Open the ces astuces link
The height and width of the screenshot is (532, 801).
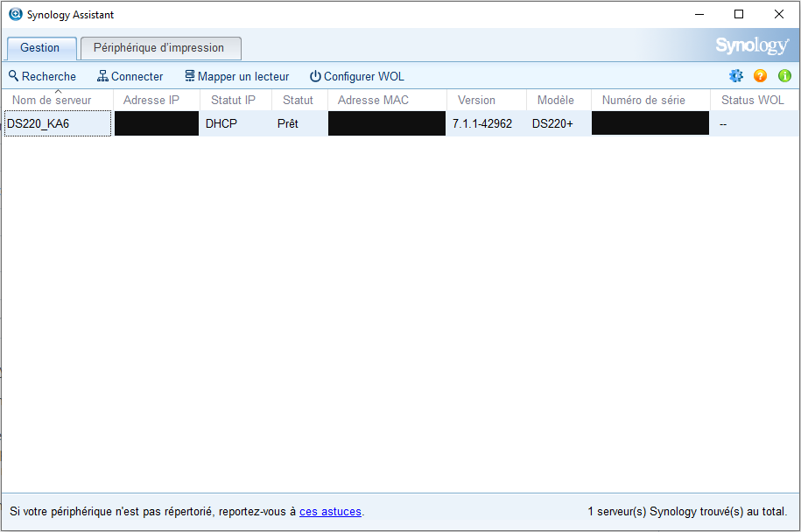point(330,511)
